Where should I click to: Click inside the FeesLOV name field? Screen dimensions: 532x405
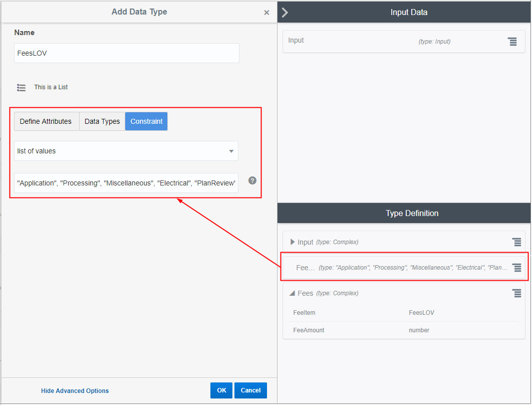click(x=126, y=53)
